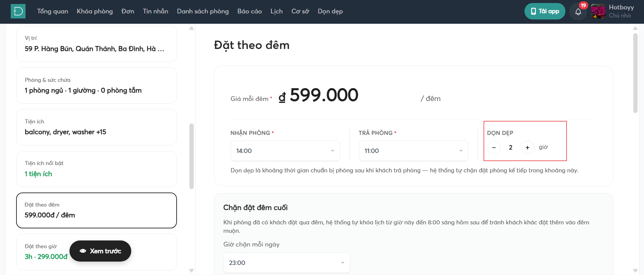Open the Trả phòng 11:00 dropdown

pyautogui.click(x=414, y=151)
